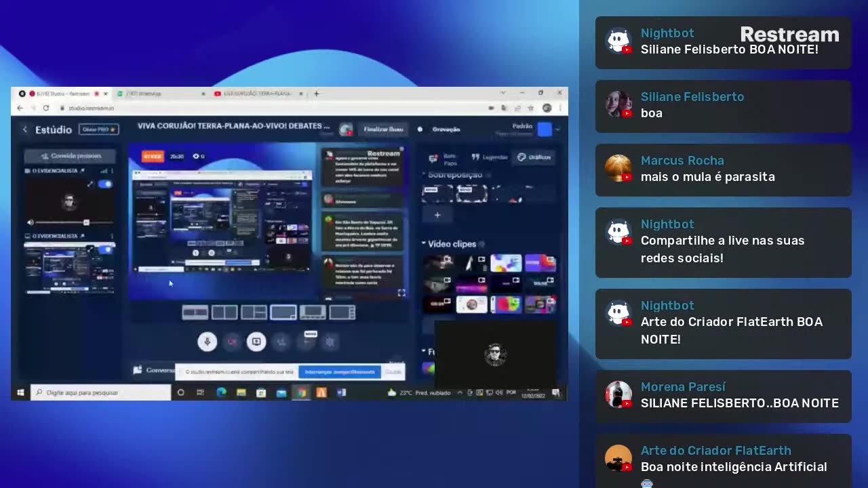Click the blue brand color swatch near Padrão

[x=545, y=129]
